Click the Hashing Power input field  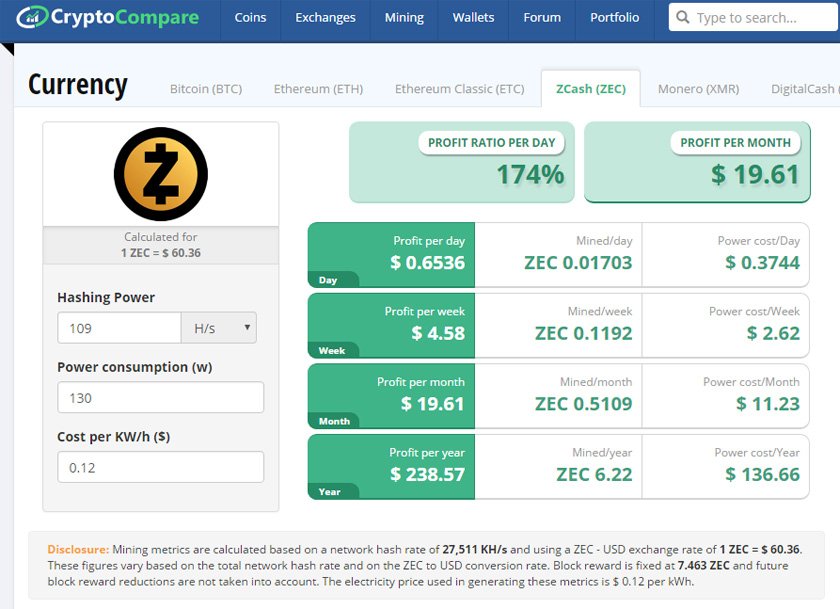tap(118, 328)
